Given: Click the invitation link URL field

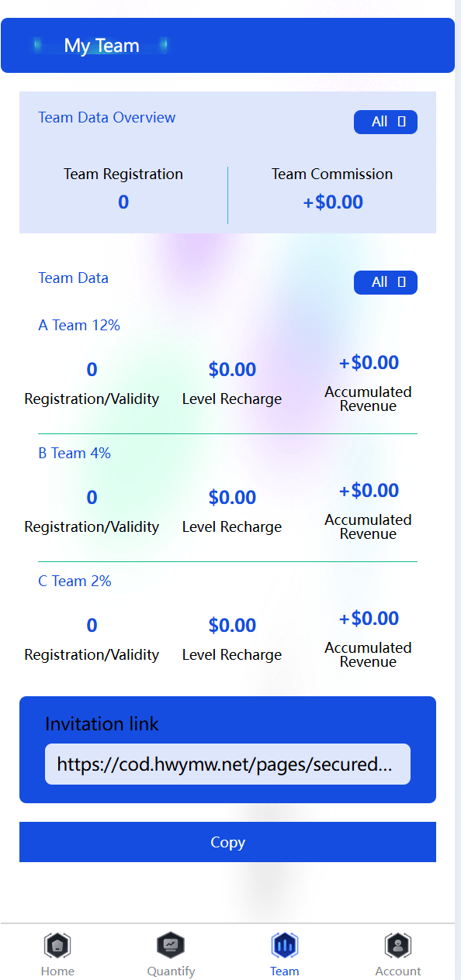Looking at the screenshot, I should click(227, 764).
